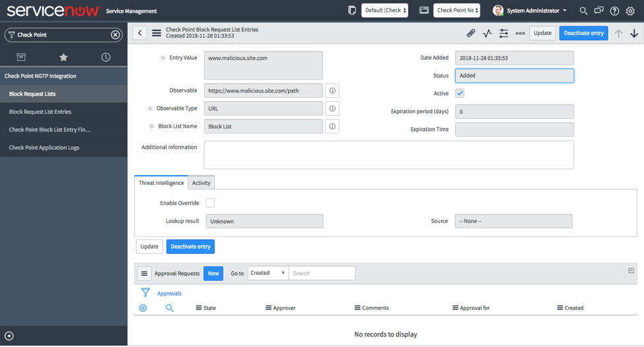
Task: Open system settings gear icon
Action: tap(630, 11)
